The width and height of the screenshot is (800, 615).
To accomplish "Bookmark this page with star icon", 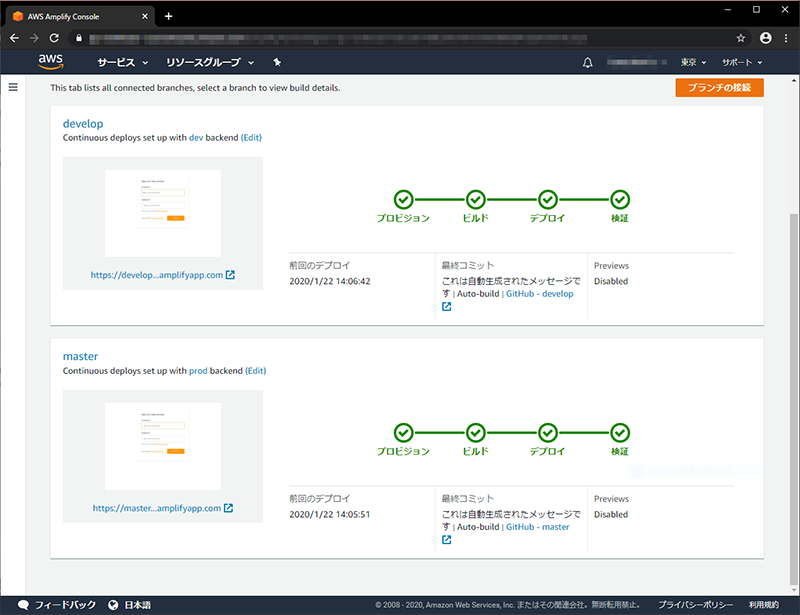I will 741,38.
